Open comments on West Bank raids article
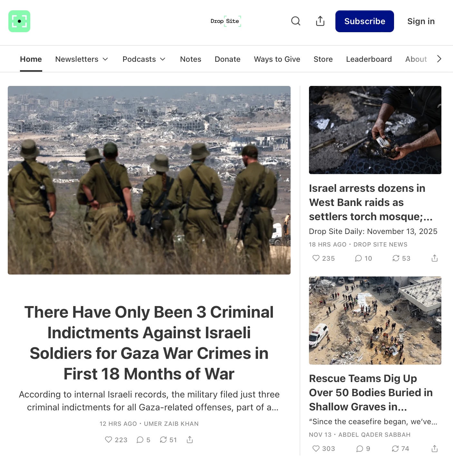The height and width of the screenshot is (476, 453). click(x=363, y=258)
